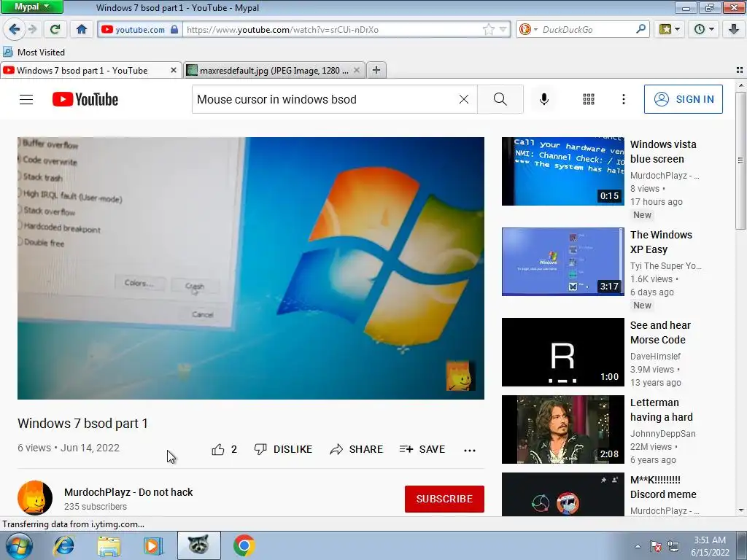
Task: Click the video player to pause
Action: click(x=251, y=268)
